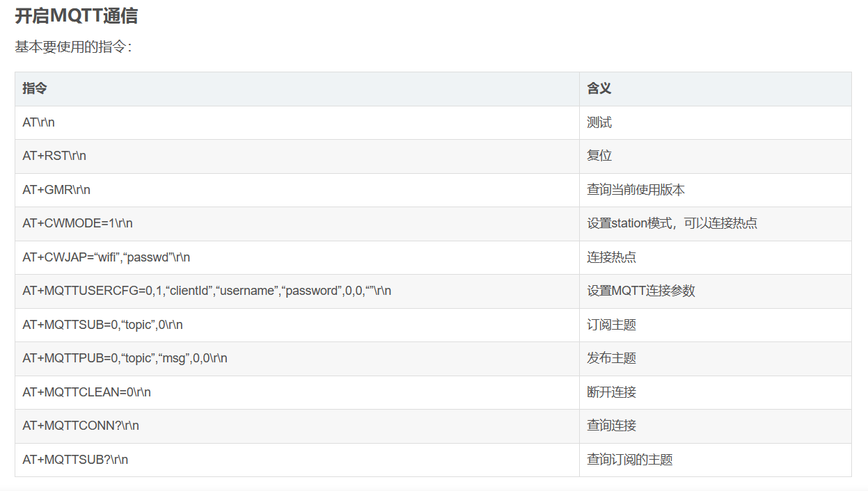
Task: Select the AT+MQTTUSERCFG command cell
Action: (207, 291)
